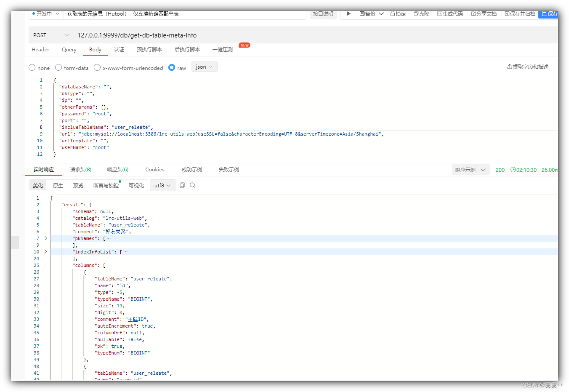Open the 成功示例 tab
This screenshot has width=569, height=392.
pyautogui.click(x=192, y=170)
